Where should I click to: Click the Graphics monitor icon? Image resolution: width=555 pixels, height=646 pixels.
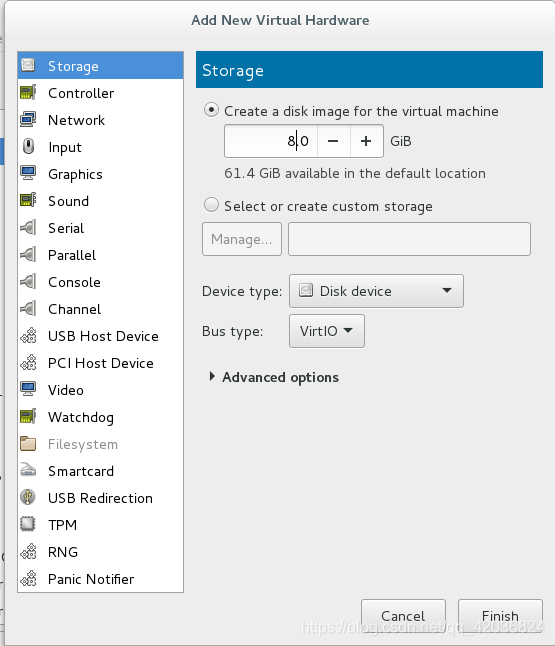click(x=28, y=173)
